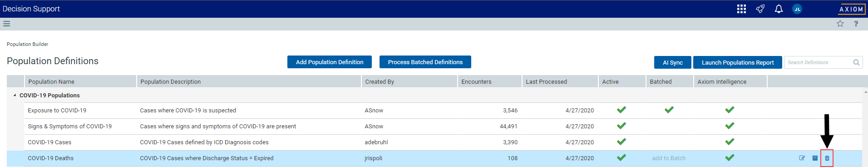This screenshot has height=167, width=868.
Task: Click the search magnifier in Search Definitions
Action: (x=856, y=62)
